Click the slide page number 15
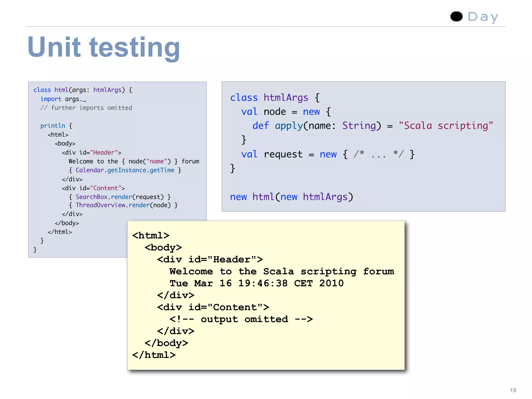532x399 pixels. click(x=513, y=390)
